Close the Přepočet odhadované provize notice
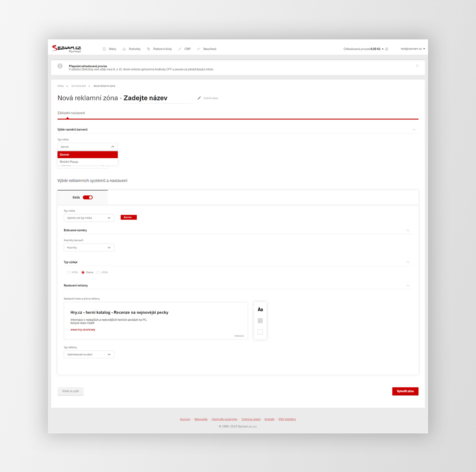This screenshot has width=476, height=472. (x=417, y=66)
